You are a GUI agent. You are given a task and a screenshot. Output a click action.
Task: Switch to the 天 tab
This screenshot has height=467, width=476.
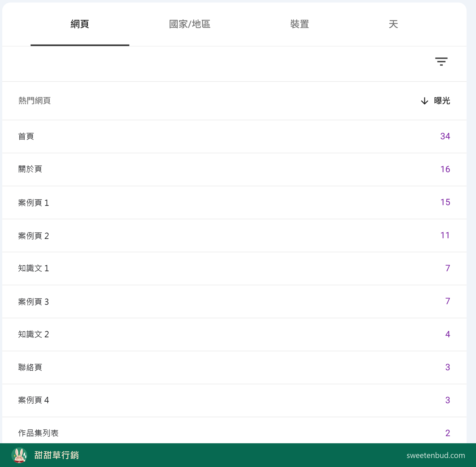pyautogui.click(x=393, y=24)
